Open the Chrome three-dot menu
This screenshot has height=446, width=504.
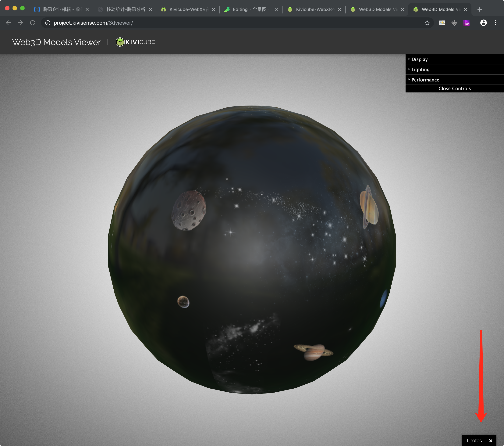click(x=496, y=23)
